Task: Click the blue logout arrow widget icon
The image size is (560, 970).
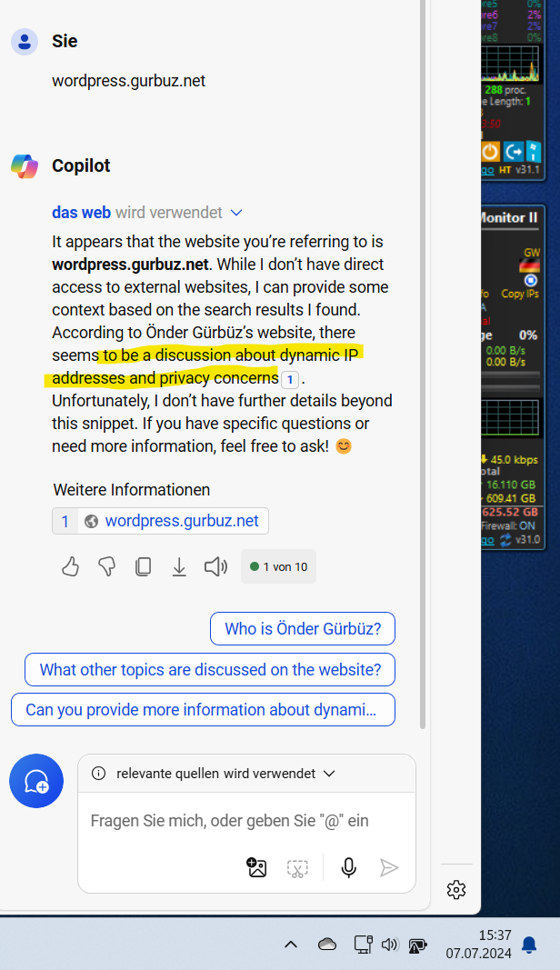Action: pyautogui.click(x=513, y=151)
